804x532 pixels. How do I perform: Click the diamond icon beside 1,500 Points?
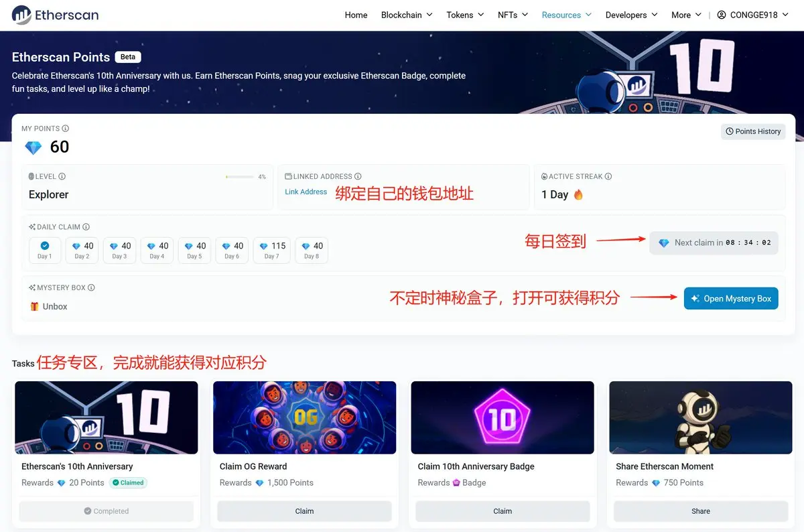click(x=260, y=483)
